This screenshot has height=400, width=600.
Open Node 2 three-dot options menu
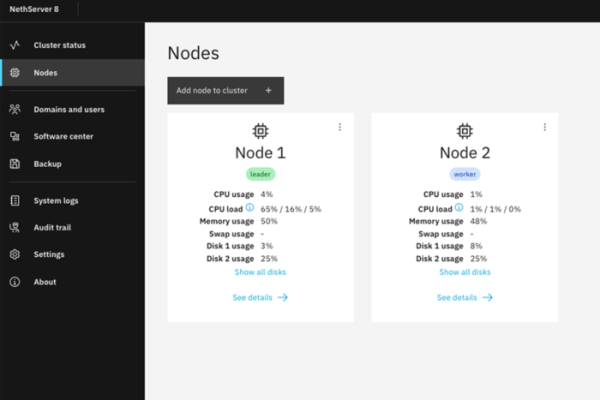pyautogui.click(x=544, y=127)
